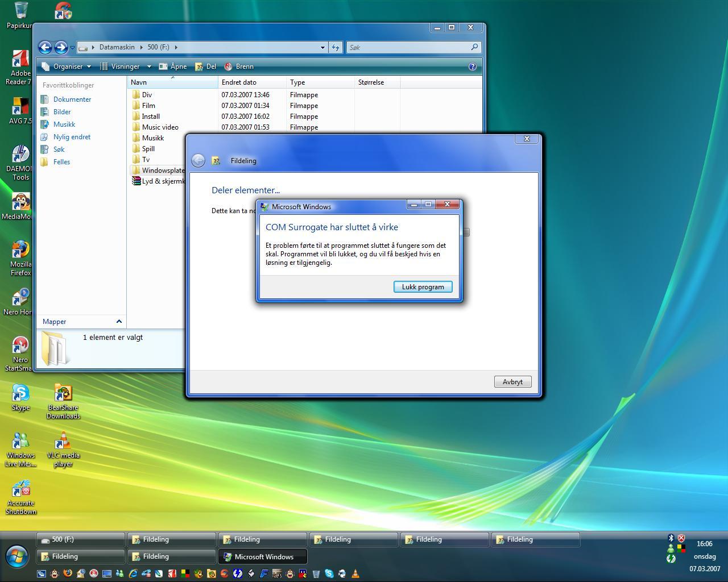Go forward in the Explorer window
The width and height of the screenshot is (728, 582).
[x=61, y=47]
